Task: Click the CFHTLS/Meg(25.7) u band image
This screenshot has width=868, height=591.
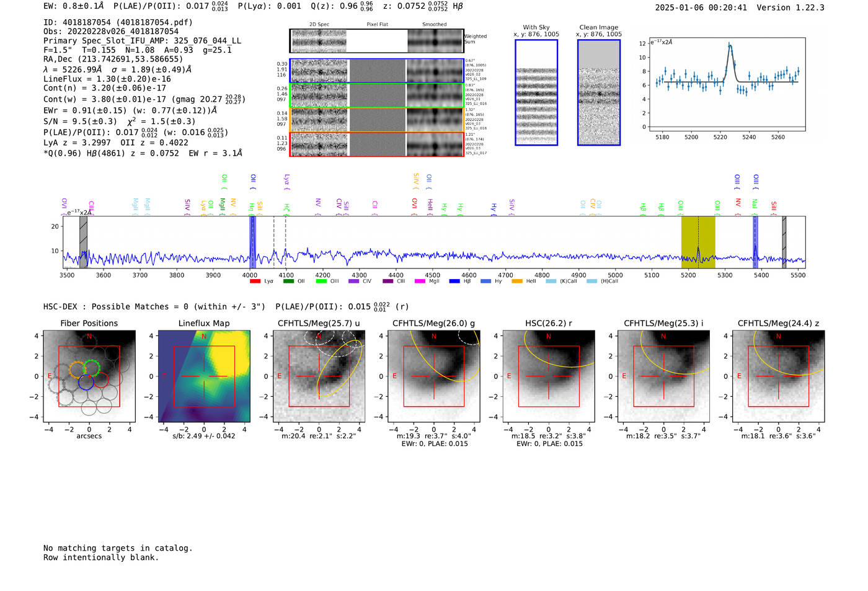Action: 319,376
